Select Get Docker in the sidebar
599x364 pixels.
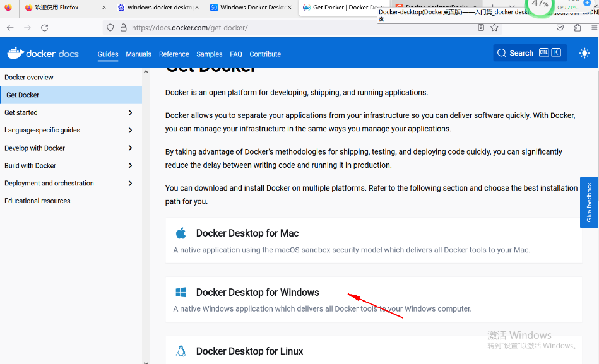tap(71, 95)
